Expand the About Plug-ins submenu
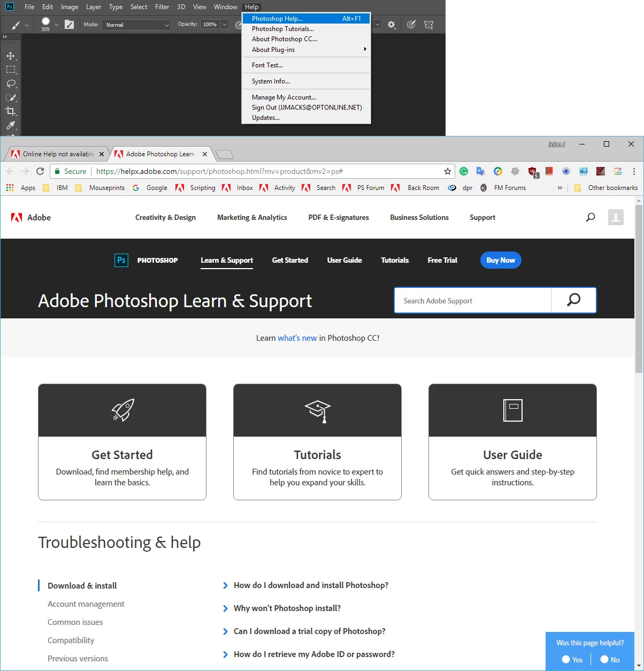Viewport: 644px width, 671px height. click(x=306, y=50)
